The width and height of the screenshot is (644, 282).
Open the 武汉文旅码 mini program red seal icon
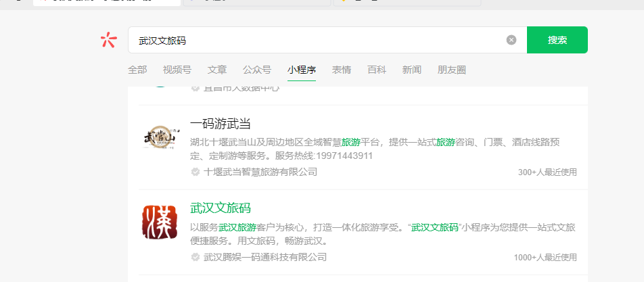coord(160,222)
